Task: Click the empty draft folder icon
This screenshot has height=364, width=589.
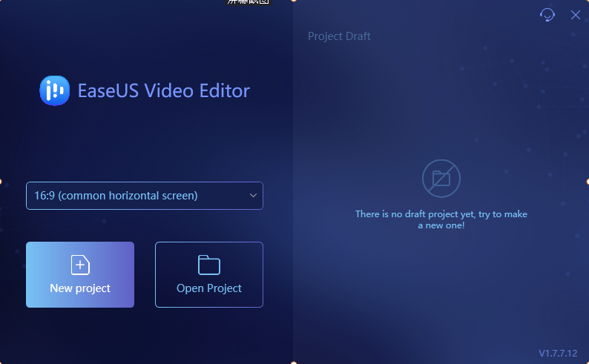Action: click(441, 179)
